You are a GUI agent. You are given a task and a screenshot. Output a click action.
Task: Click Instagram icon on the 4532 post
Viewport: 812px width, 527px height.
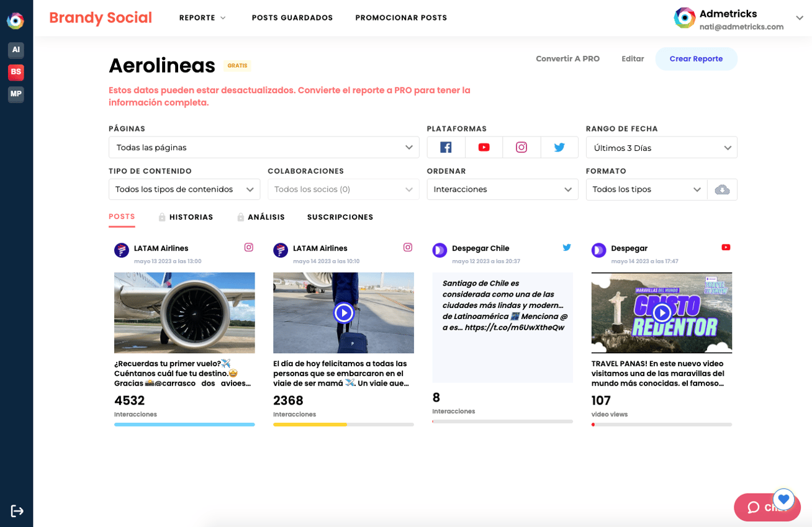click(249, 247)
